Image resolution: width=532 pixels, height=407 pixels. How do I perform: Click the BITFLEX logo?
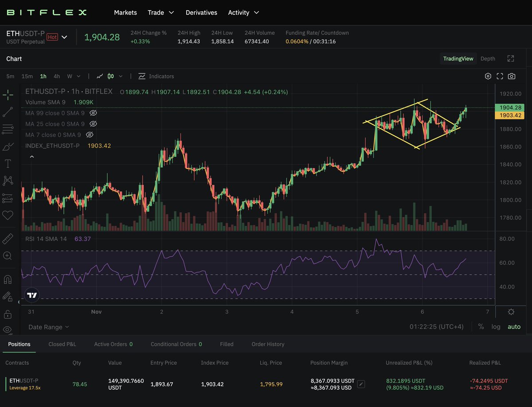[x=46, y=12]
